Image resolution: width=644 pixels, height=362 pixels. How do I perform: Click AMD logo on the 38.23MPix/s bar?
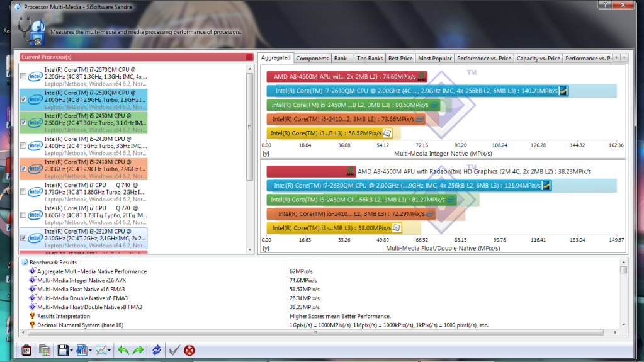coord(351,172)
